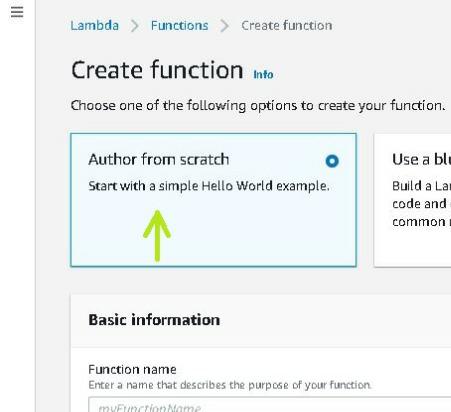Click the Author from scratch title
This screenshot has width=451, height=412.
point(159,159)
